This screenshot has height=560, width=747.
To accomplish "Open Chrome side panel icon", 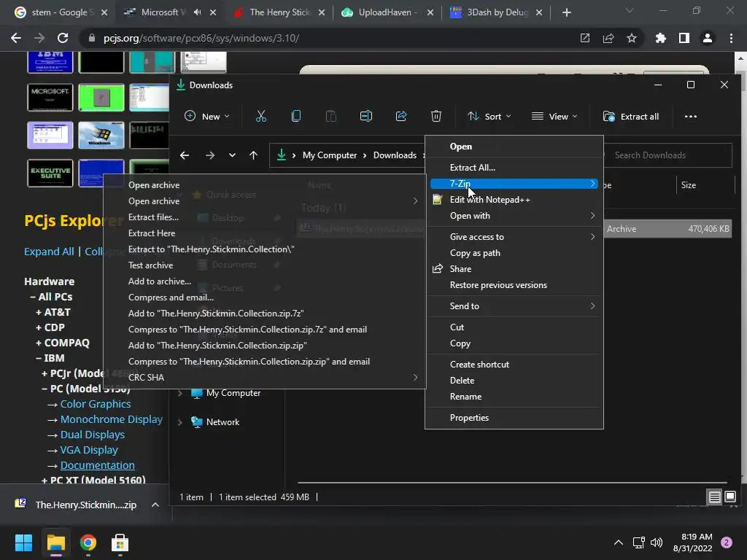I will pos(684,38).
